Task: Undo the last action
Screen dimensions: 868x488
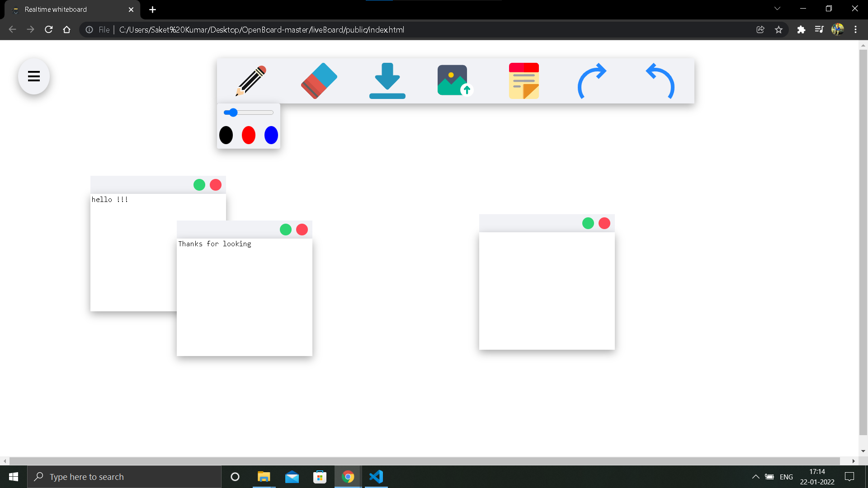Action: coord(660,81)
